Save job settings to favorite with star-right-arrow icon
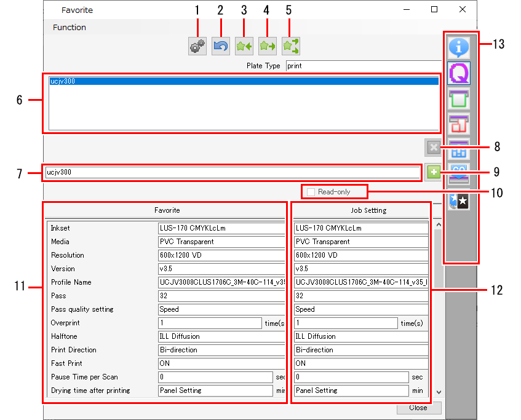521x420 pixels. [x=267, y=46]
